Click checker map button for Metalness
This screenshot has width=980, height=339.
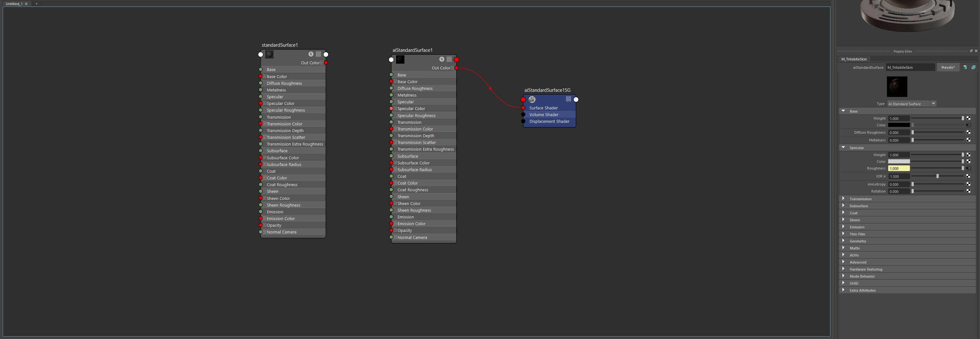[x=968, y=140]
